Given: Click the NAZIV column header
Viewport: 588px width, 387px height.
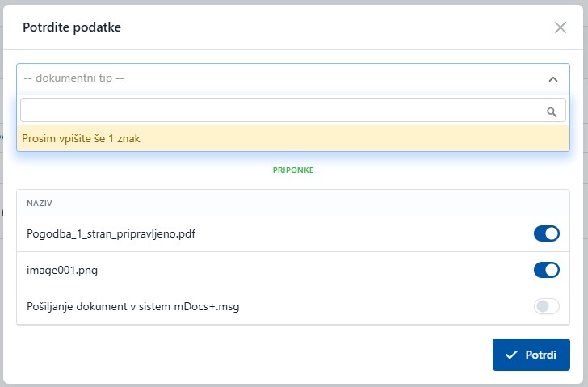Looking at the screenshot, I should [40, 204].
